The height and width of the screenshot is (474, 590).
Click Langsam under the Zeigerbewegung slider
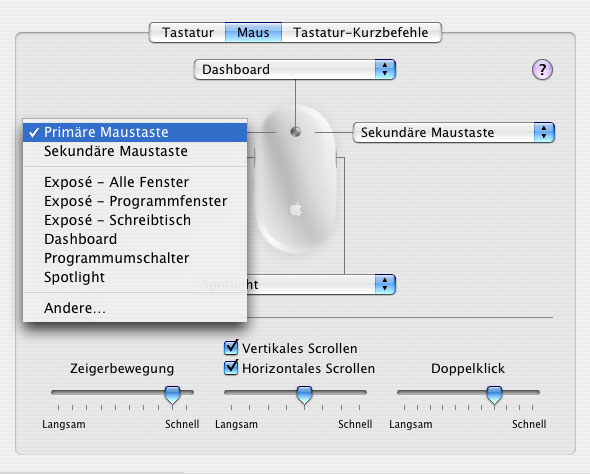click(x=64, y=424)
